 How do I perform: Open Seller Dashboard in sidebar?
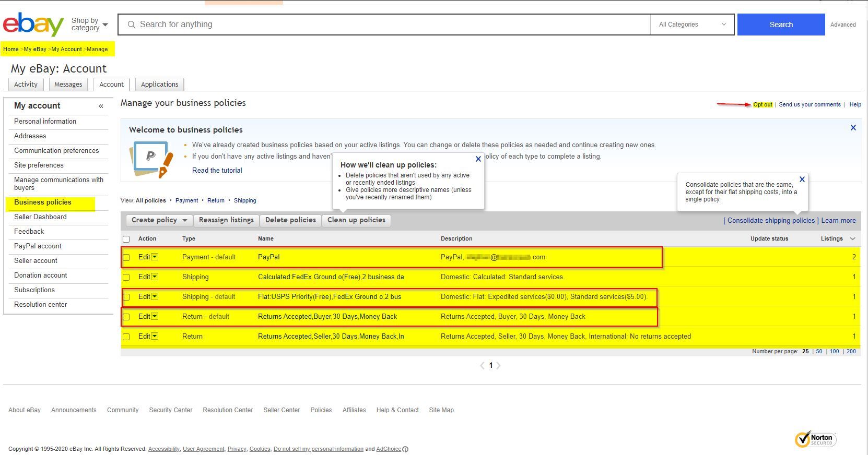(40, 217)
